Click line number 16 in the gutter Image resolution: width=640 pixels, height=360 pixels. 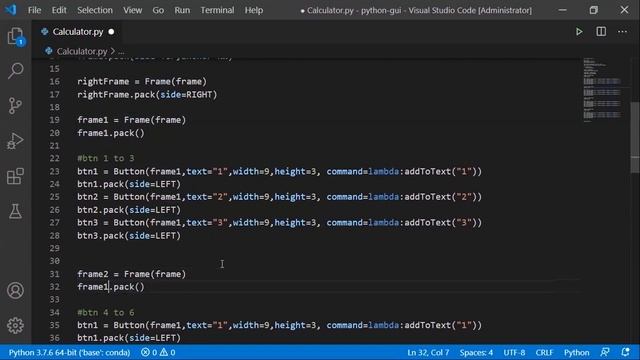(54, 82)
